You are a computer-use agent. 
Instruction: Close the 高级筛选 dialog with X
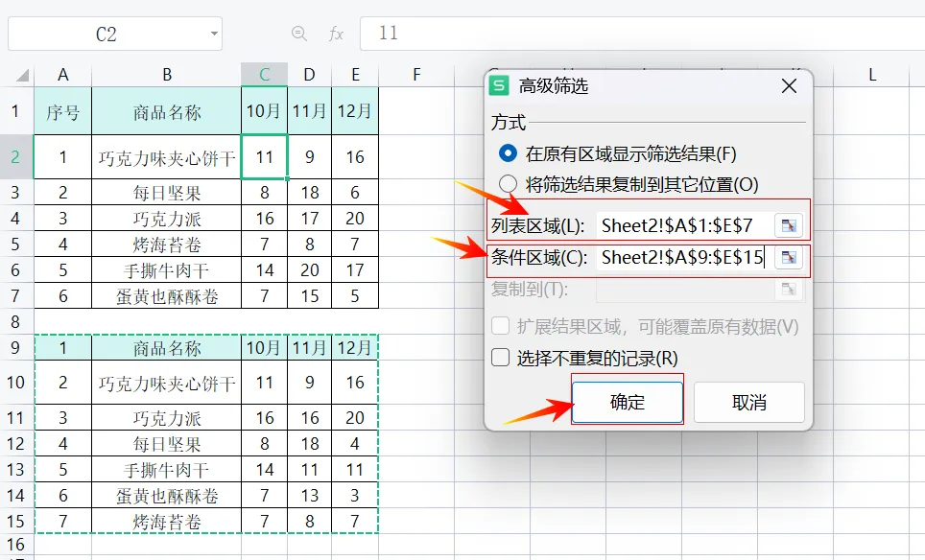(x=789, y=86)
